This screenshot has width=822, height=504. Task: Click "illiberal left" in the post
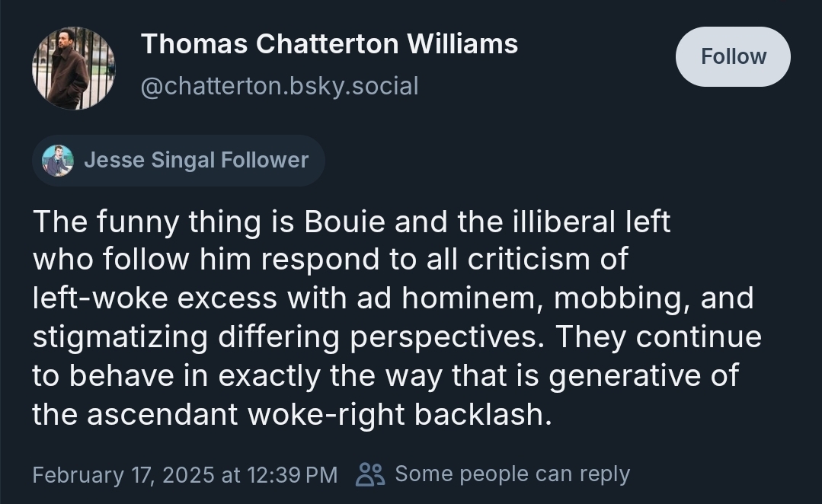tap(585, 222)
